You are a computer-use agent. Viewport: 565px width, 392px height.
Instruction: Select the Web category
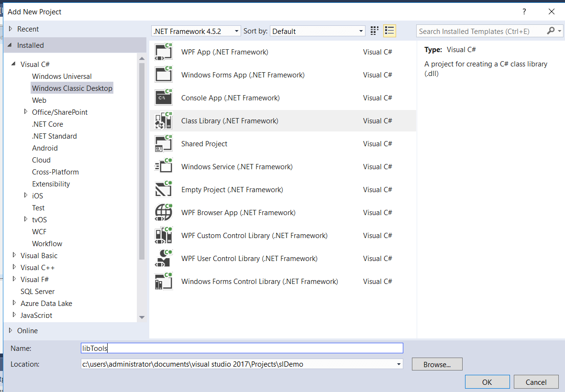pyautogui.click(x=39, y=100)
